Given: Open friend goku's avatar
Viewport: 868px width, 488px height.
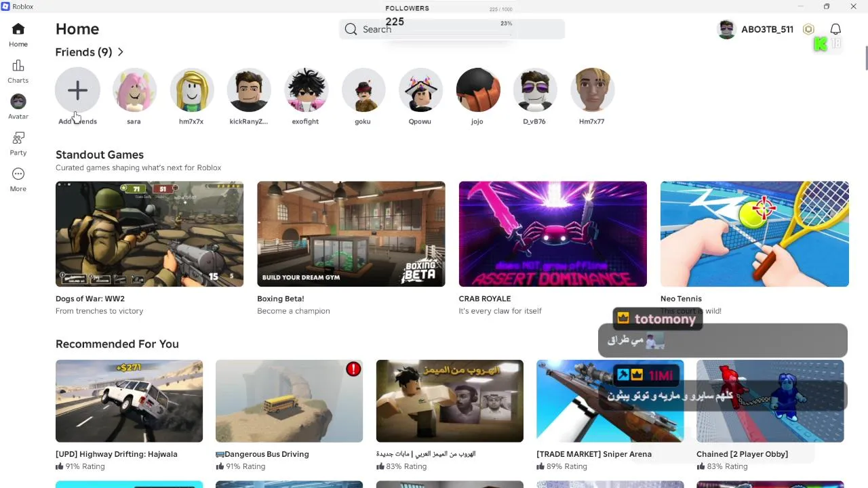Looking at the screenshot, I should pos(363,89).
